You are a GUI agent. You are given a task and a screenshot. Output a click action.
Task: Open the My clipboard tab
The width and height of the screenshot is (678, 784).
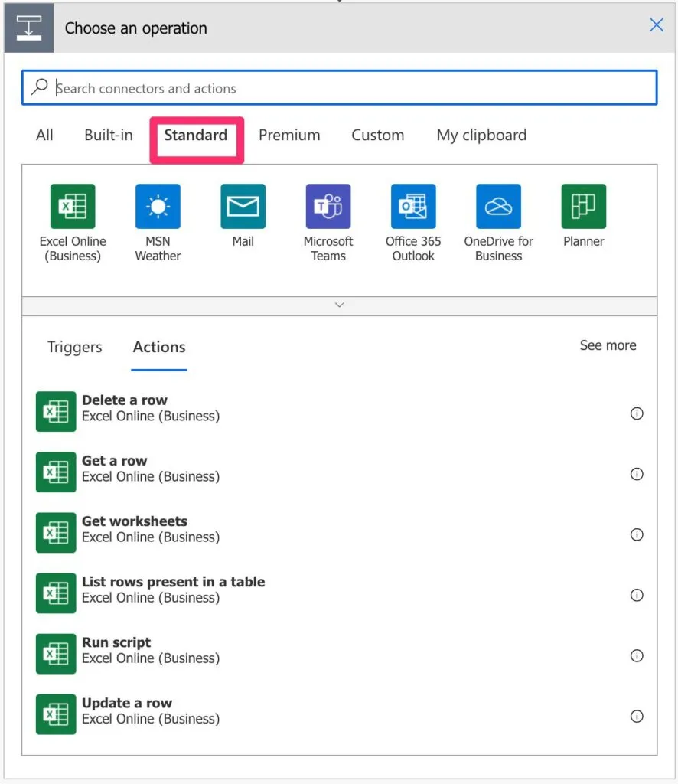pyautogui.click(x=481, y=136)
